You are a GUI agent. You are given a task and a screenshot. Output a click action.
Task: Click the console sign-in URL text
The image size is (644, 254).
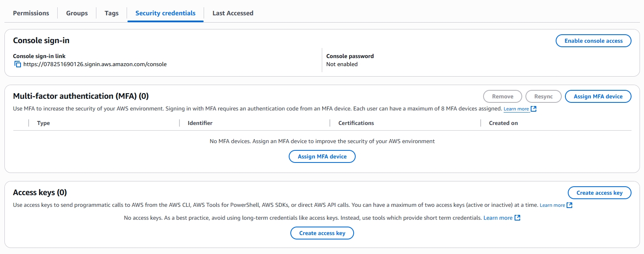pyautogui.click(x=95, y=64)
